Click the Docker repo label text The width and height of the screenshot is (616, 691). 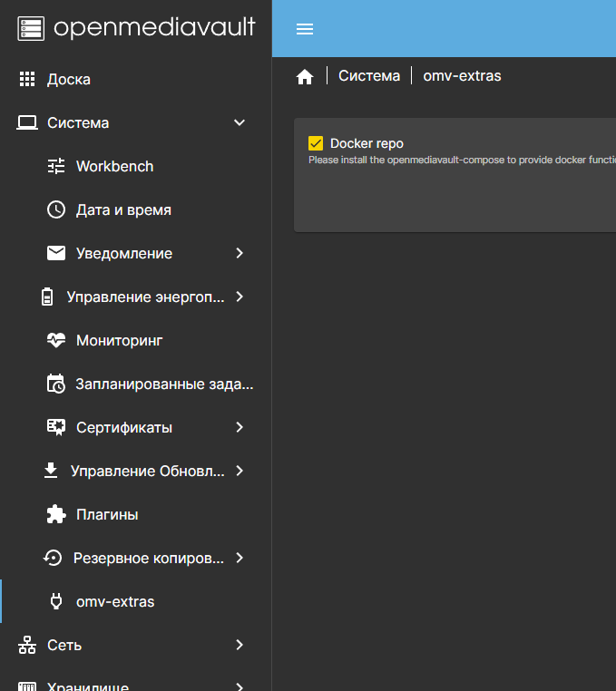367,143
